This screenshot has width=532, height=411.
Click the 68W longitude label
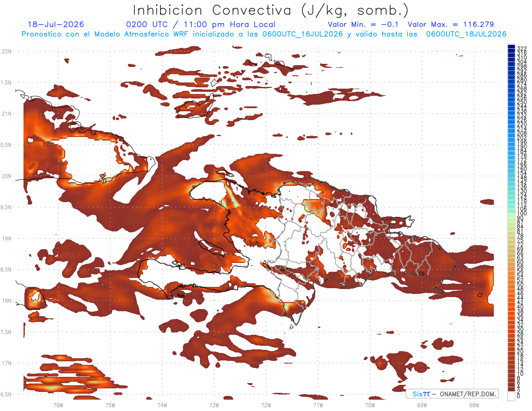(x=473, y=405)
